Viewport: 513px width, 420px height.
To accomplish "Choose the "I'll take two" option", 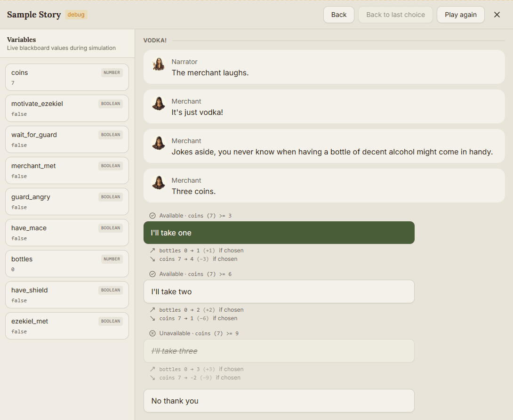I will pos(279,291).
